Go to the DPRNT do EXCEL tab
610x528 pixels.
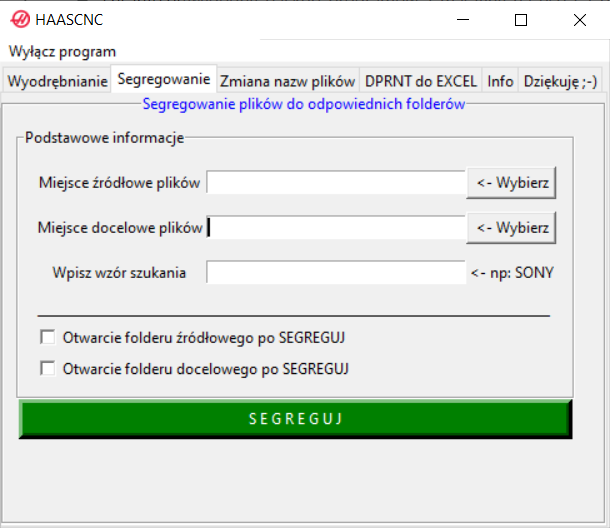pyautogui.click(x=421, y=81)
